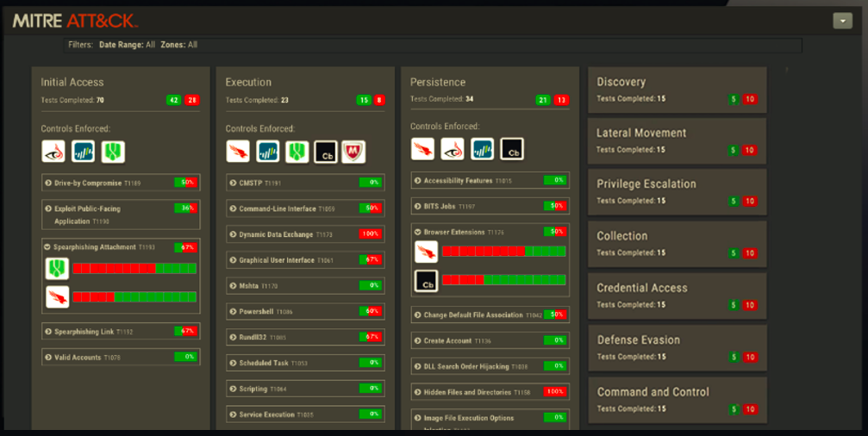This screenshot has width=868, height=436.
Task: Open the MITRE ATT&CK logo
Action: coord(75,21)
